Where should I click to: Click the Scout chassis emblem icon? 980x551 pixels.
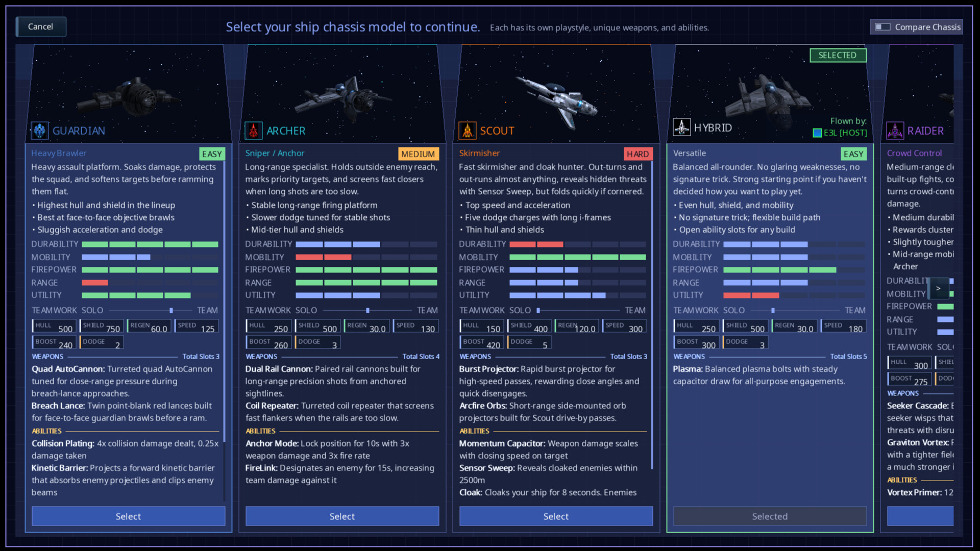click(468, 131)
